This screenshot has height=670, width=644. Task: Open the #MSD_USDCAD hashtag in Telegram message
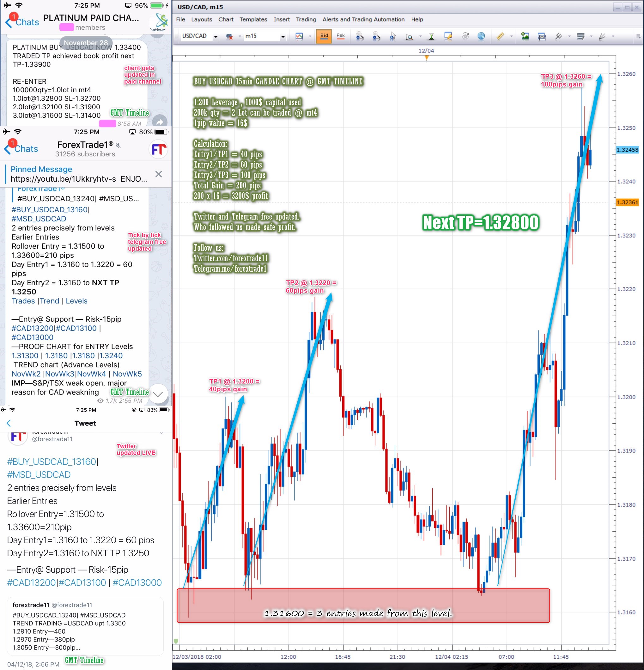tap(39, 219)
